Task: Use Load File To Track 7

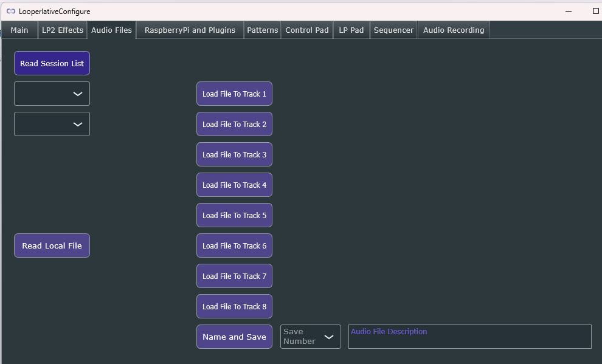Action: [234, 276]
